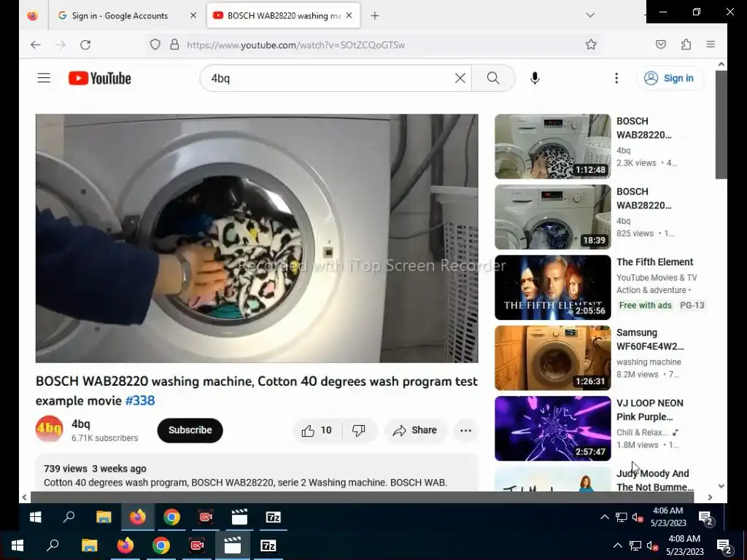This screenshot has height=560, width=747.
Task: Switch to Sign in - Google Accounts tab
Action: point(120,16)
